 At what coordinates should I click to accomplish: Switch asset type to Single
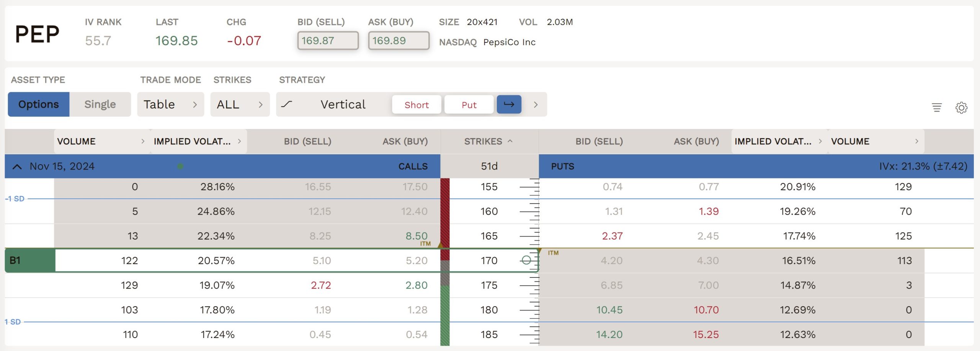[x=100, y=104]
